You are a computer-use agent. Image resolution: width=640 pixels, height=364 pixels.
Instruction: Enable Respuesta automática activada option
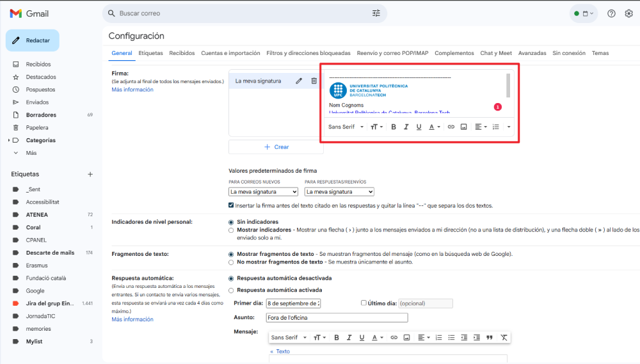tap(232, 290)
